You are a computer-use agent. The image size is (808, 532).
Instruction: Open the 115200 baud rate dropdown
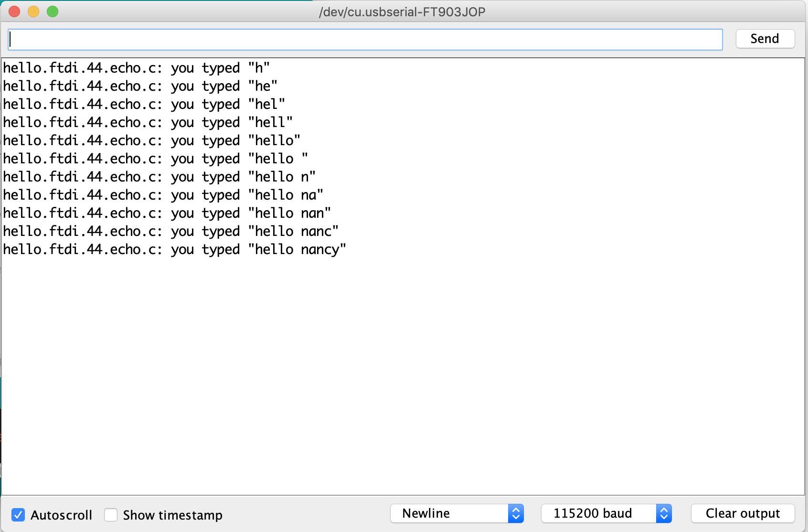click(606, 513)
